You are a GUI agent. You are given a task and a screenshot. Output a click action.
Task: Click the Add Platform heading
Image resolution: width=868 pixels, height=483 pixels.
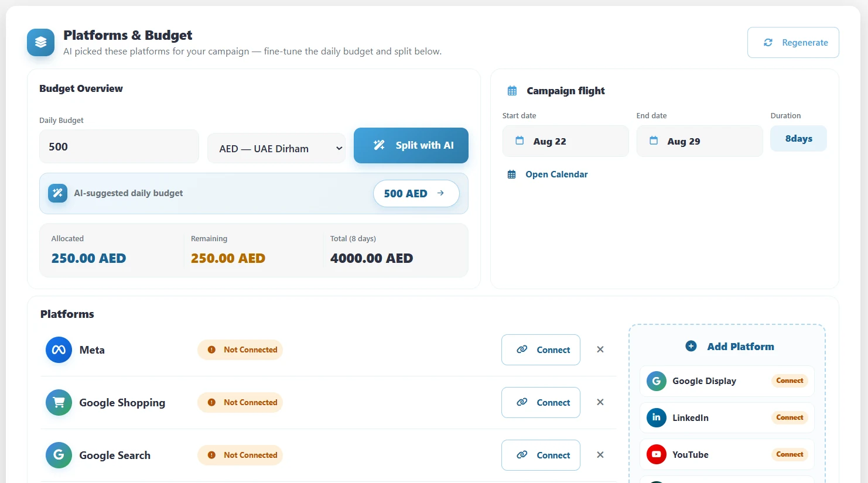pos(740,347)
